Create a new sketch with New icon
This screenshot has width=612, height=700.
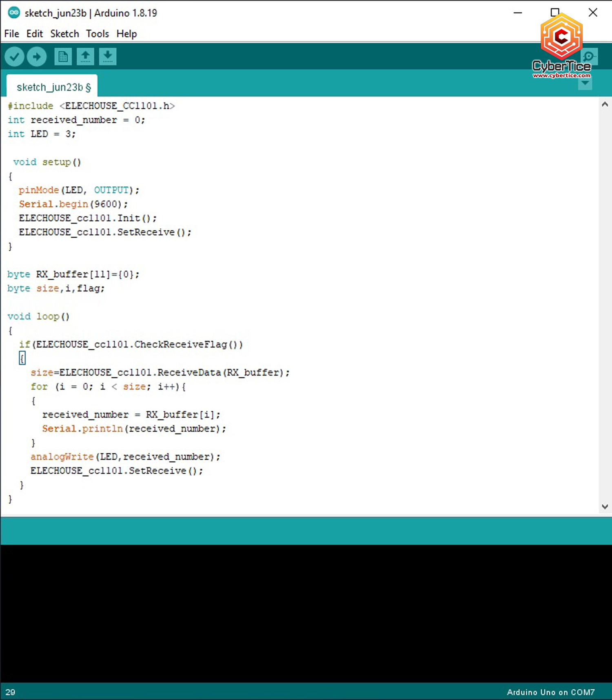[x=63, y=57]
